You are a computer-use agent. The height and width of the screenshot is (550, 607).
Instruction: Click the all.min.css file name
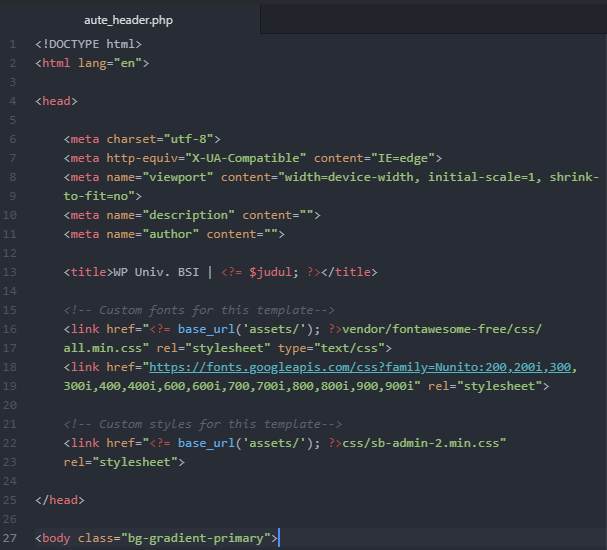103,348
